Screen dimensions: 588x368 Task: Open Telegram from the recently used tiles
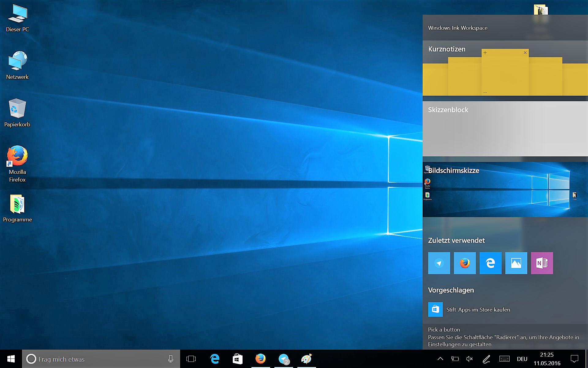click(439, 263)
